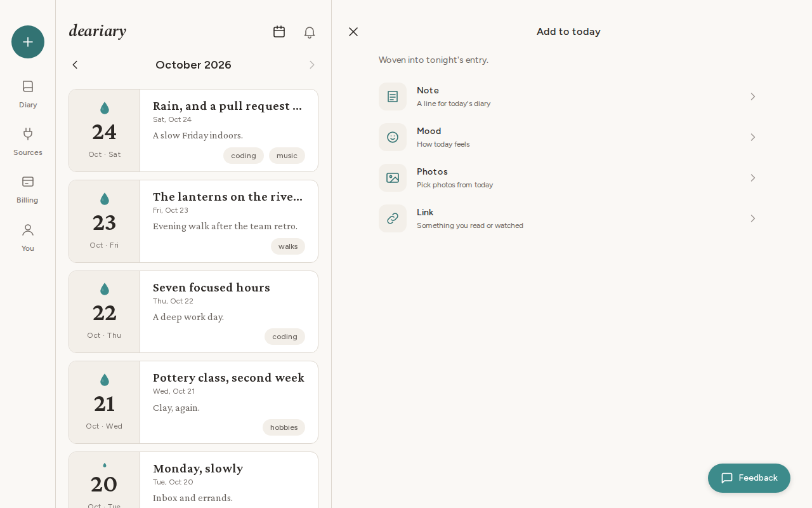
Task: Go to Billing in sidebar
Action: pos(28,190)
